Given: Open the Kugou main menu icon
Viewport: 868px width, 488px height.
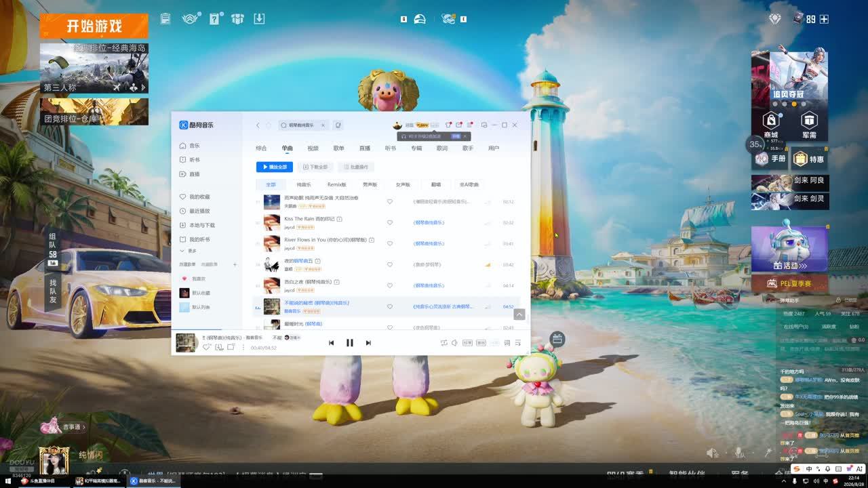Looking at the screenshot, I should [x=469, y=125].
